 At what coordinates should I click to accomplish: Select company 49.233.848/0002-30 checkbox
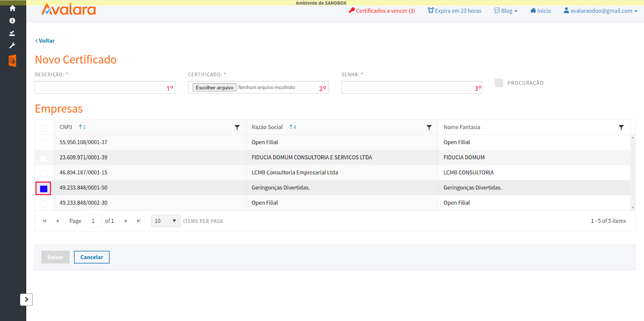click(x=43, y=204)
